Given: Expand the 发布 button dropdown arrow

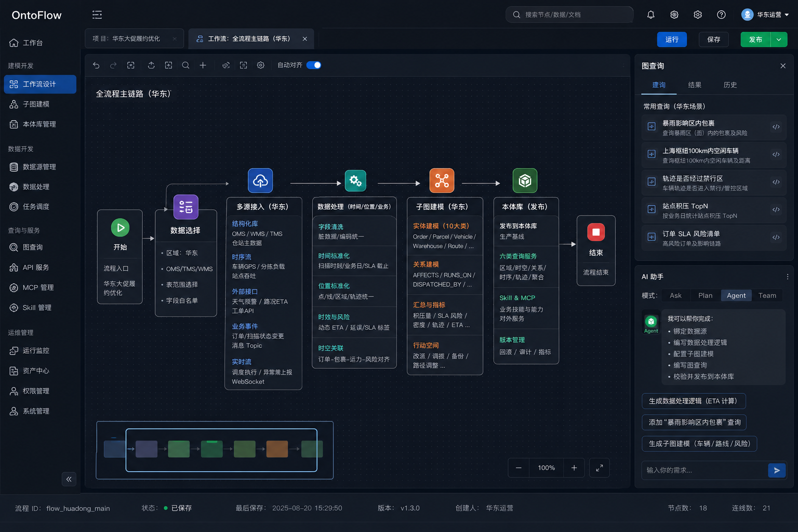Looking at the screenshot, I should [779, 39].
